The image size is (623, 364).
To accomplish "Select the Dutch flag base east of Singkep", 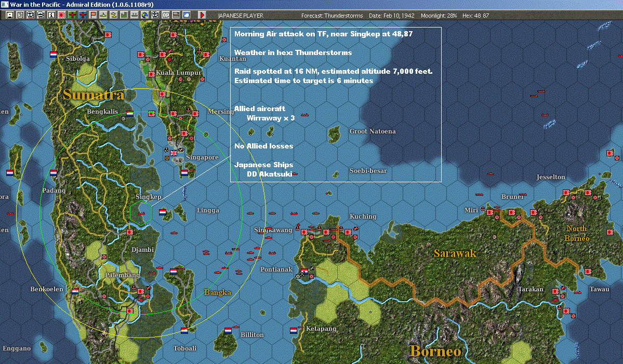I will tap(163, 212).
